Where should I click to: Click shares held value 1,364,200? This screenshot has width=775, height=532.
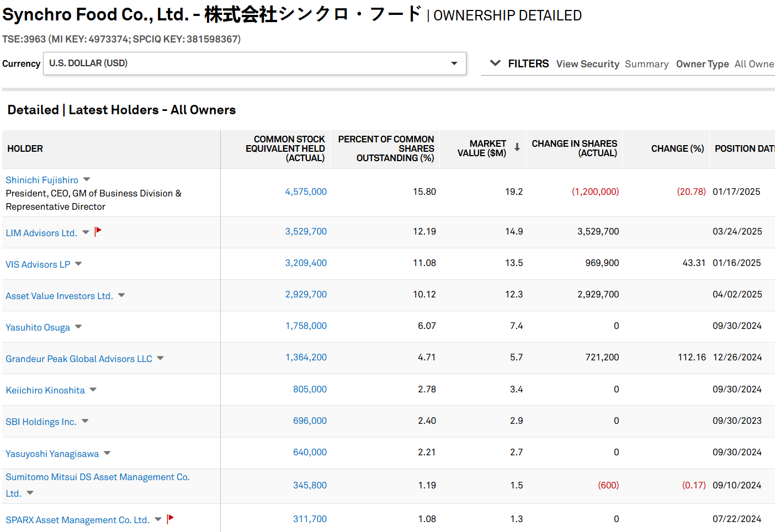pyautogui.click(x=306, y=357)
